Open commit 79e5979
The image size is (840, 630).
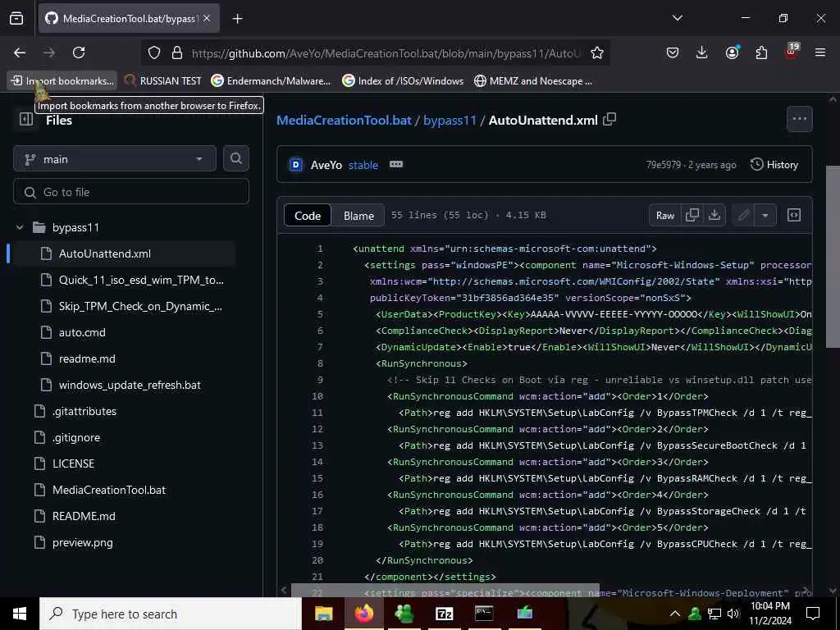[663, 165]
